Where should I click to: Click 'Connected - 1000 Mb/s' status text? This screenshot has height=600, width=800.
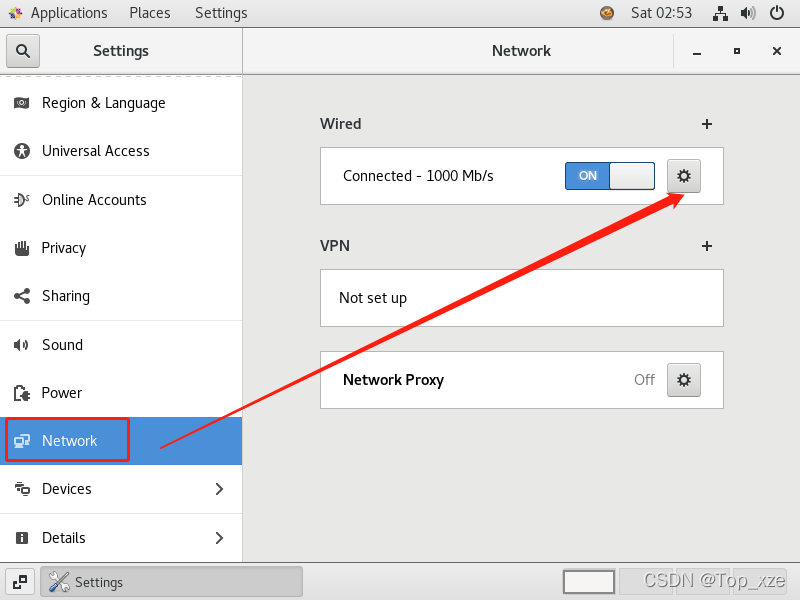coord(418,176)
